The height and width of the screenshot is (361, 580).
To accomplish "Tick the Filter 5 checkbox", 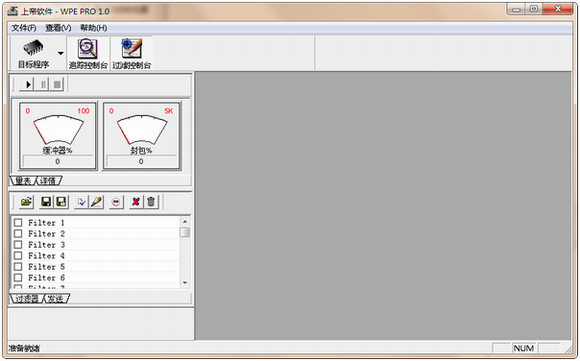I will [x=18, y=267].
